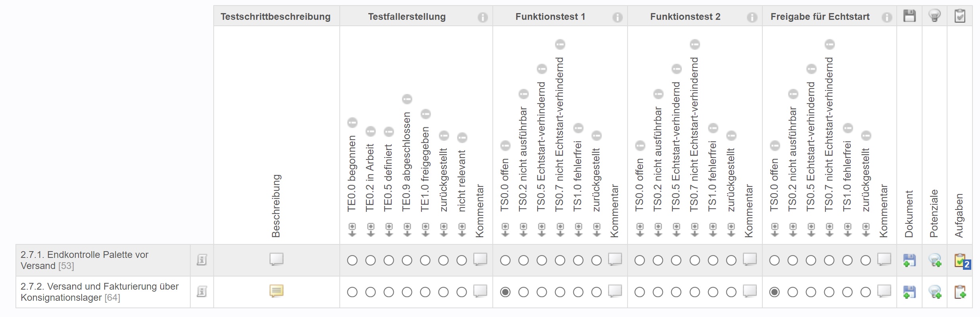
Task: Open 2.7.2. Versand und Fakturierung entry
Action: (x=100, y=292)
